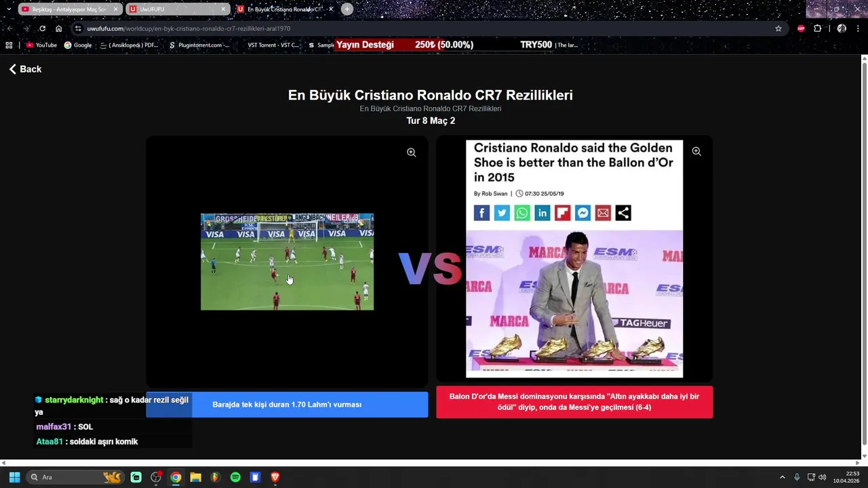Open a new browser tab
The width and height of the screenshot is (868, 488).
(x=347, y=9)
